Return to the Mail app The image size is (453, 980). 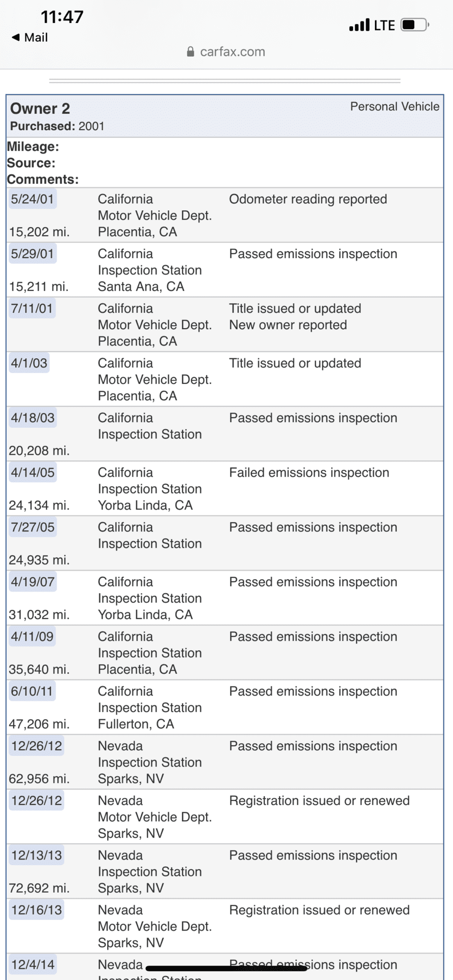pos(30,37)
